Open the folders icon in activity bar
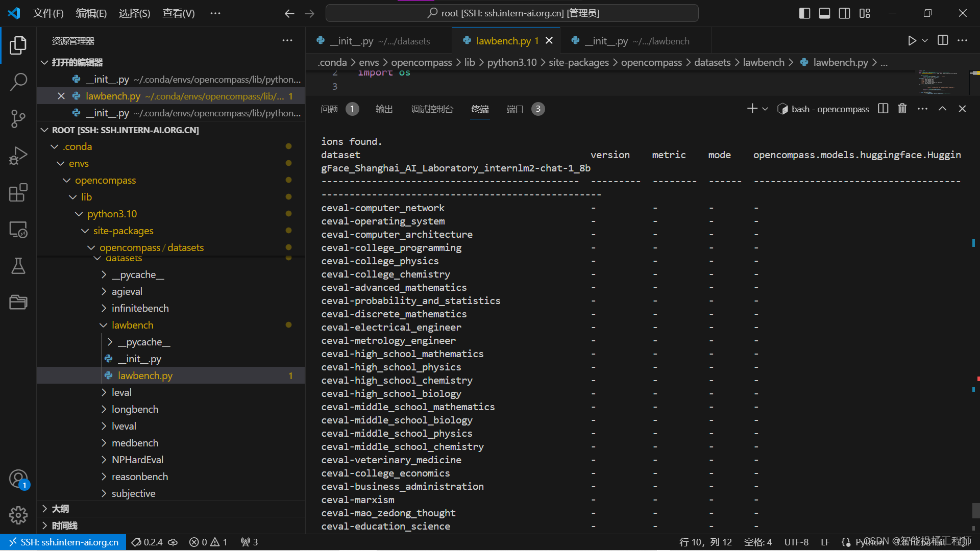The image size is (980, 551). [x=18, y=302]
